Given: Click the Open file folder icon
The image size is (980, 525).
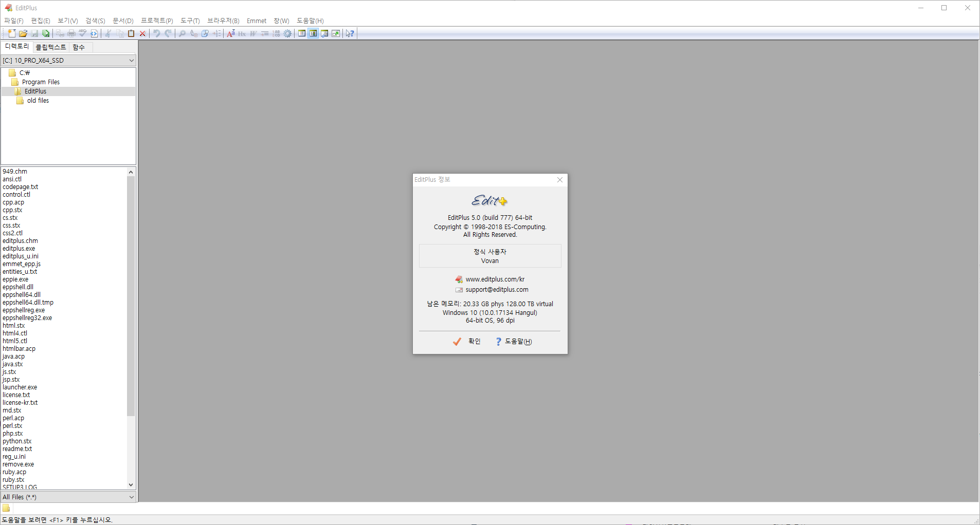Looking at the screenshot, I should pos(23,33).
